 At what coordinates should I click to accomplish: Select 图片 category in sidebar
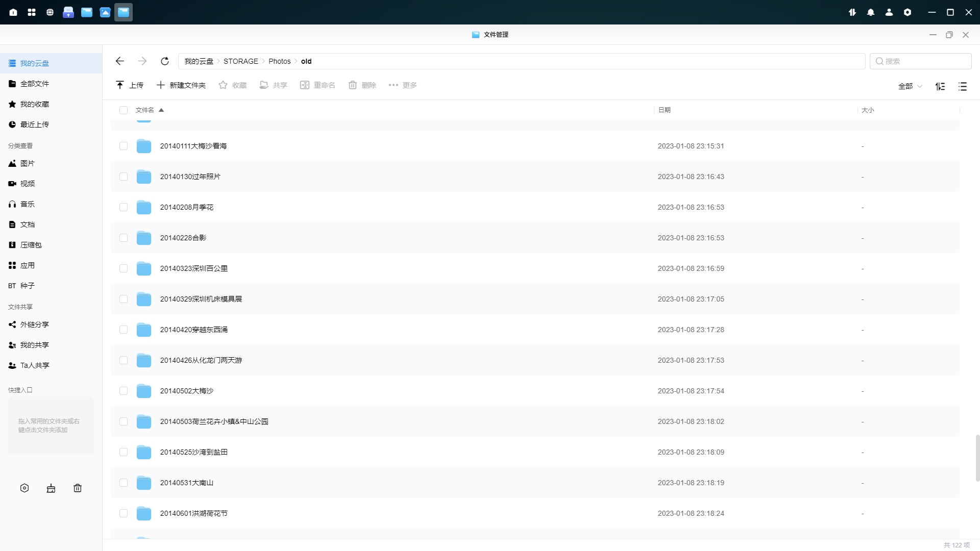[x=28, y=163]
